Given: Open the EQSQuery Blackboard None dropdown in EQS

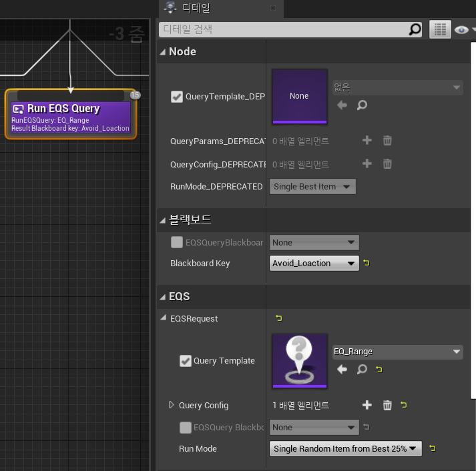Looking at the screenshot, I should 314,428.
